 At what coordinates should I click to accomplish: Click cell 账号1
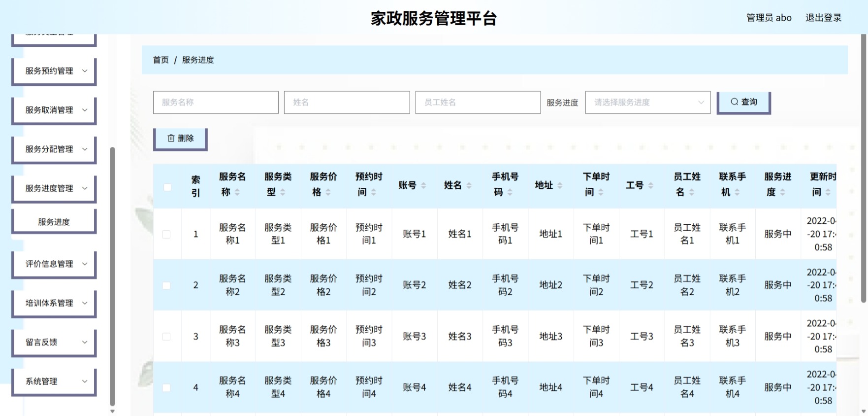414,234
